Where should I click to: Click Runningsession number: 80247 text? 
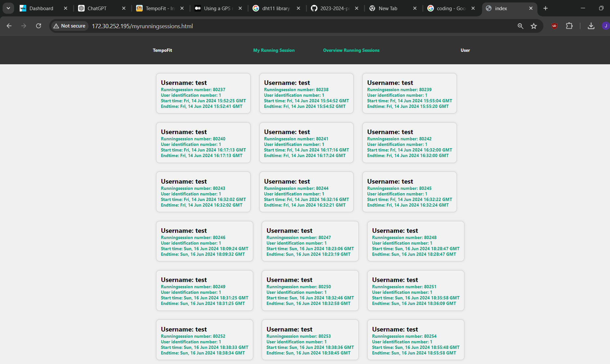299,237
